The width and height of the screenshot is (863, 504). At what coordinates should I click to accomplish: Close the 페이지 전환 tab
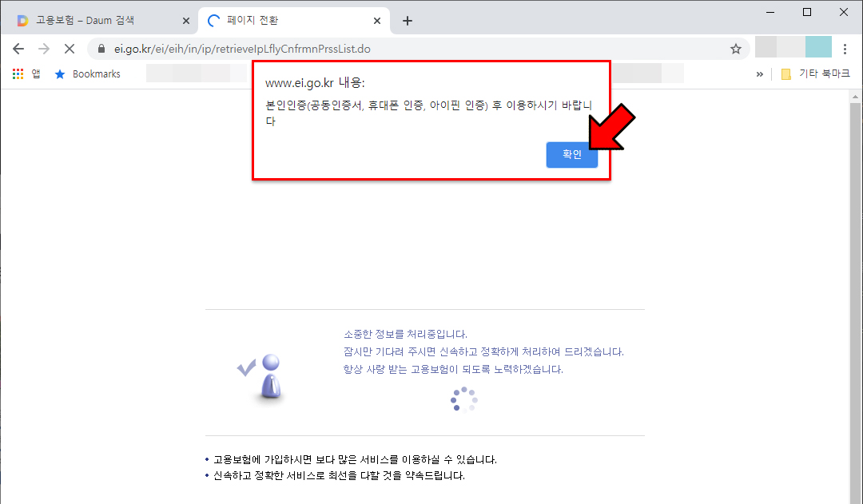pyautogui.click(x=377, y=21)
